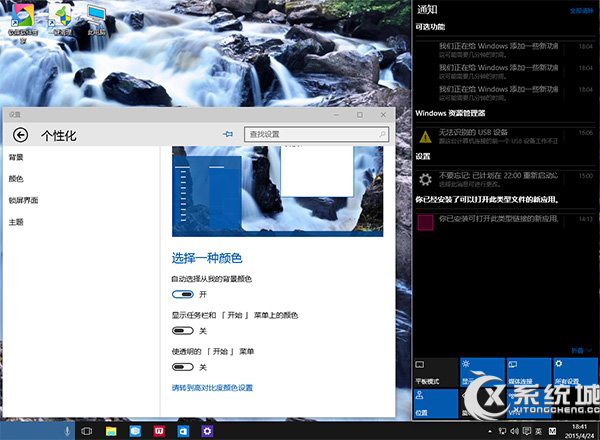Click the brightness 显示 quick action tile

point(482,372)
